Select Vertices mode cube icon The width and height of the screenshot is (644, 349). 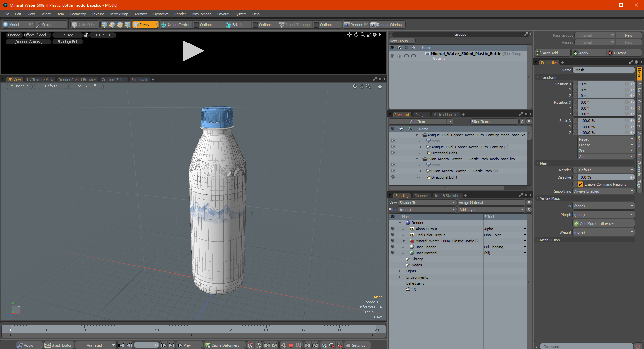[x=104, y=25]
